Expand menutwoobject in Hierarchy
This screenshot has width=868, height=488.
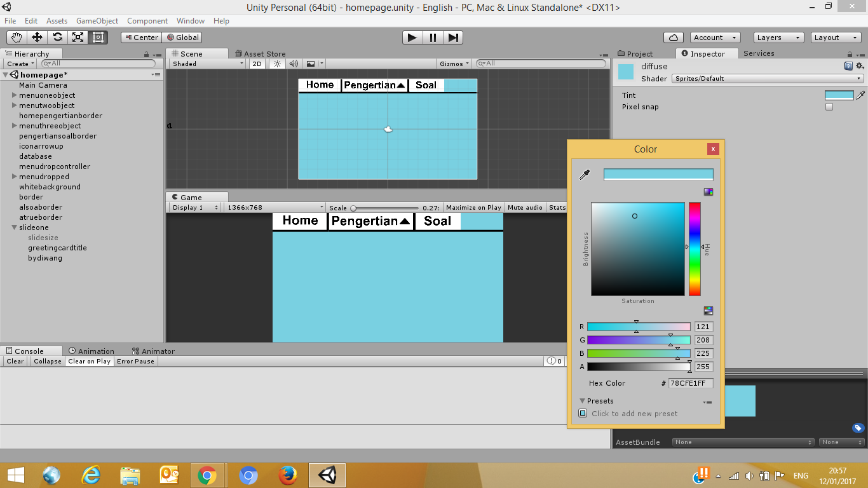15,105
